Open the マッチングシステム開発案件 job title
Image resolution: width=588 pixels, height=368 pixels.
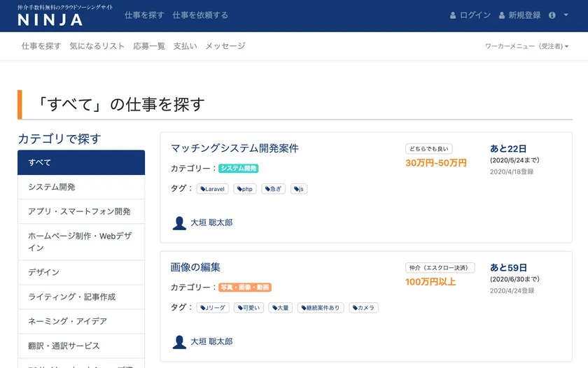pyautogui.click(x=234, y=148)
